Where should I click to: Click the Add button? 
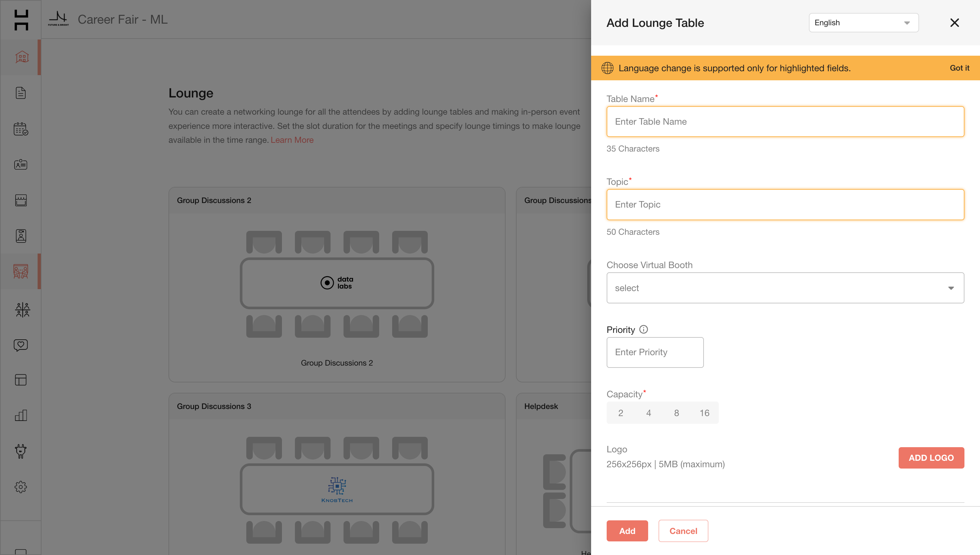pos(627,531)
